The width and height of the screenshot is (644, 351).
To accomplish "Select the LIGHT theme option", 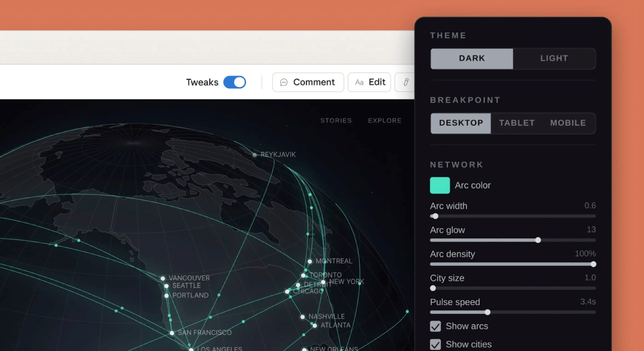I will click(x=554, y=58).
